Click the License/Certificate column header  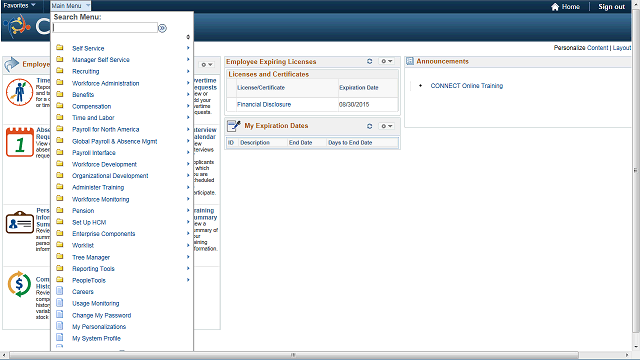pos(261,88)
